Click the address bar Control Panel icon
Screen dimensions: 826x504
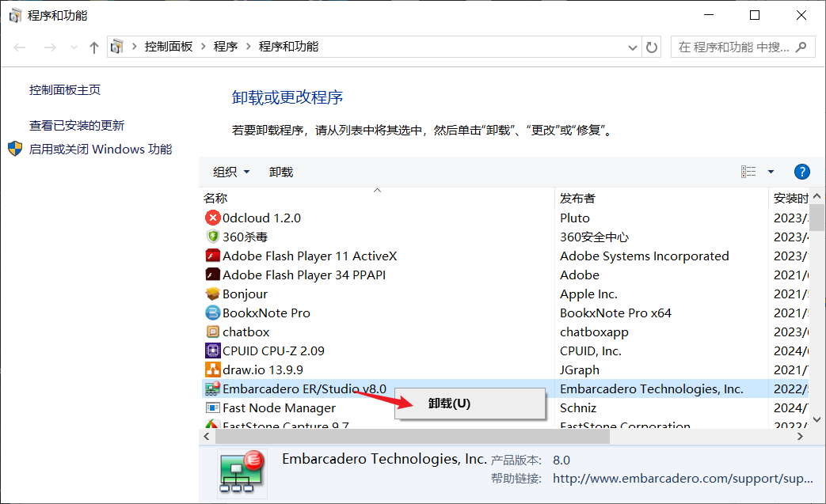117,47
